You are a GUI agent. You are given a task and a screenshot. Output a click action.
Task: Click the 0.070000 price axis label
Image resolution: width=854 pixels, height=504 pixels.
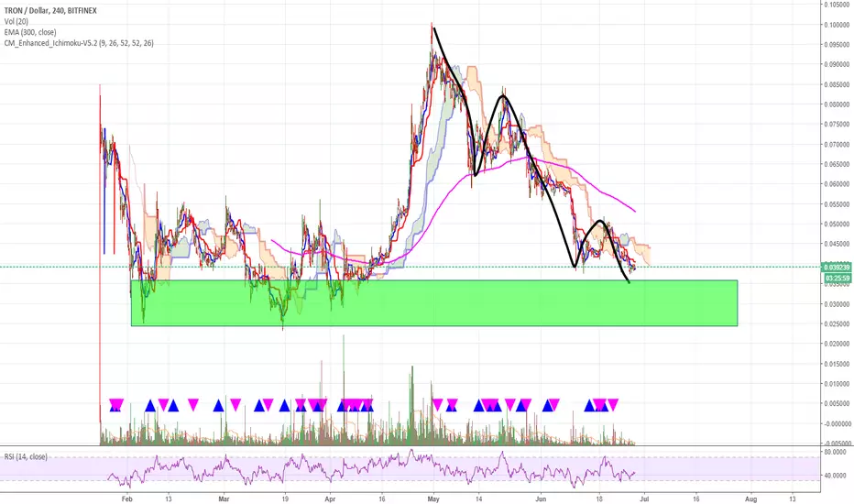[x=837, y=145]
